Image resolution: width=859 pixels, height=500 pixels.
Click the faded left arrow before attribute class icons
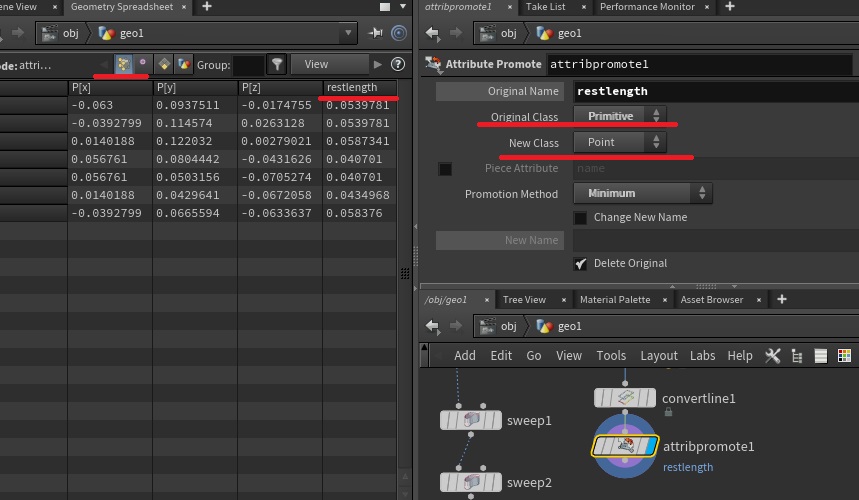(104, 65)
